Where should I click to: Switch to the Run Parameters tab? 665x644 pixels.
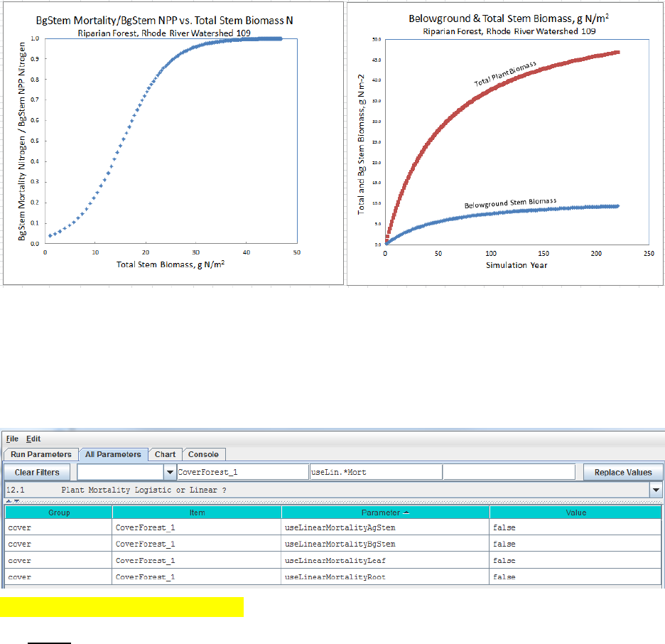coord(40,454)
